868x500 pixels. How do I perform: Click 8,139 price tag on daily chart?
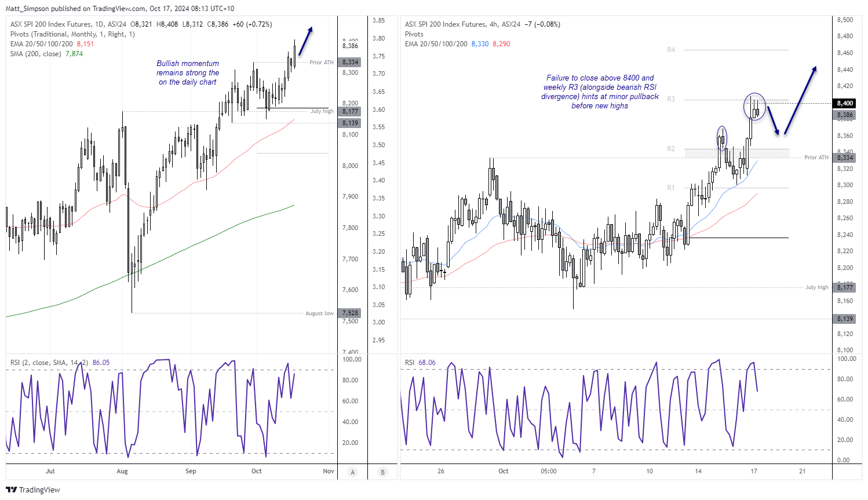(350, 123)
